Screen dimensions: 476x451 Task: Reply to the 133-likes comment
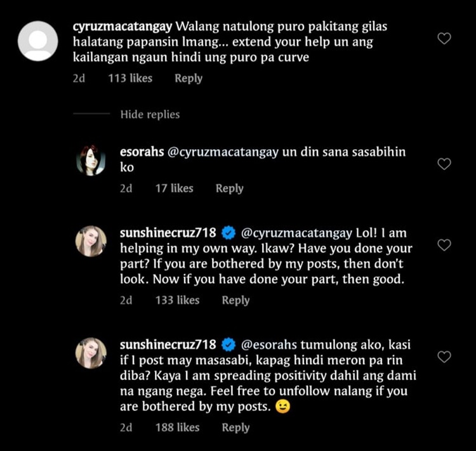coord(235,301)
